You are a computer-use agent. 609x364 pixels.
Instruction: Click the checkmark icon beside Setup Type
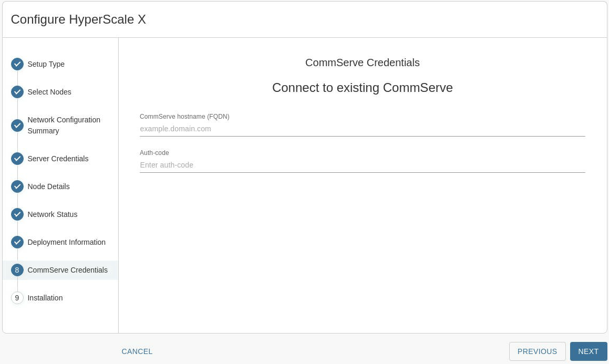(17, 64)
